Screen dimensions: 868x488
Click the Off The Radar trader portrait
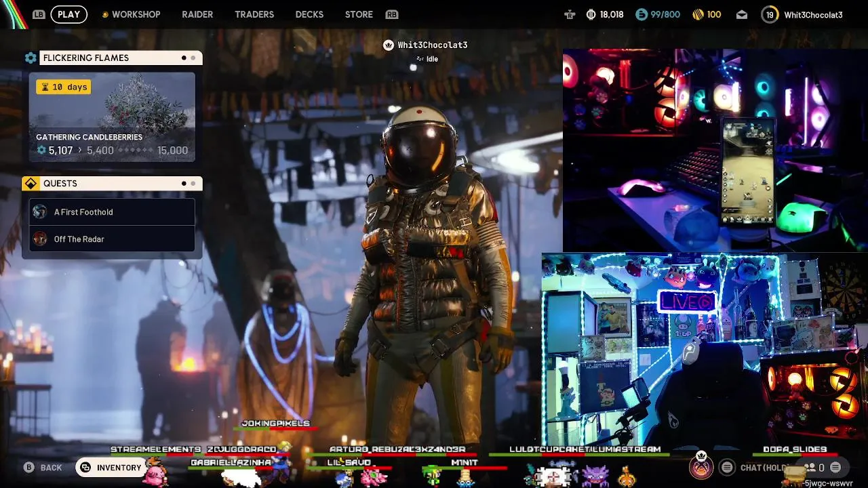(40, 239)
